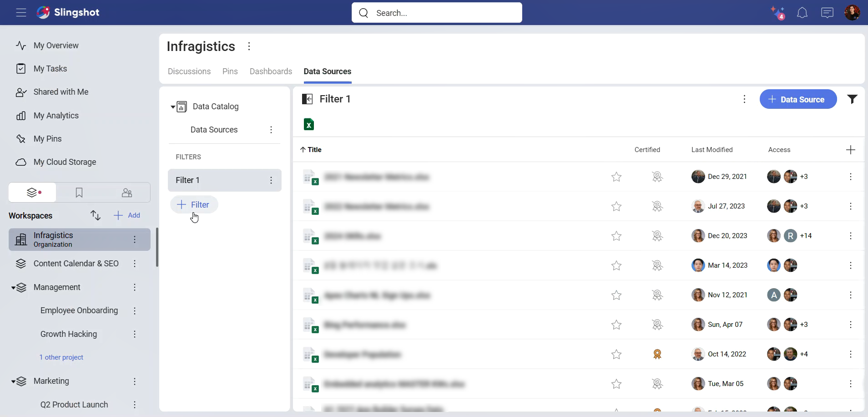Viewport: 868px width, 417px height.
Task: Favorite the Tue, Mar 05 row
Action: click(616, 384)
